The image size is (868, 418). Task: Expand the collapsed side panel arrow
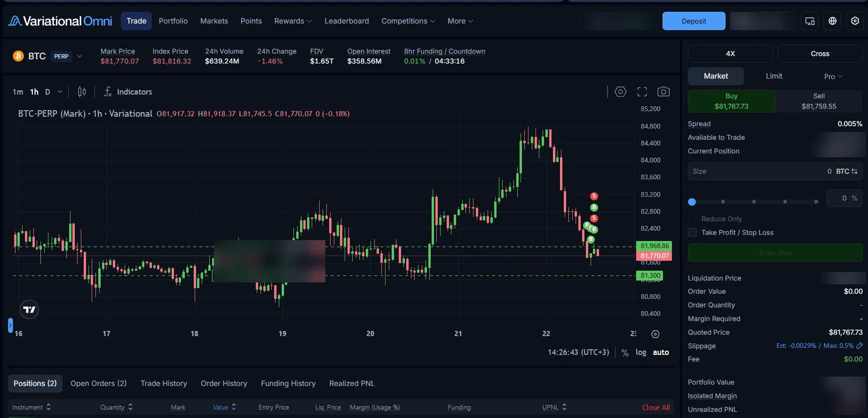click(x=10, y=325)
